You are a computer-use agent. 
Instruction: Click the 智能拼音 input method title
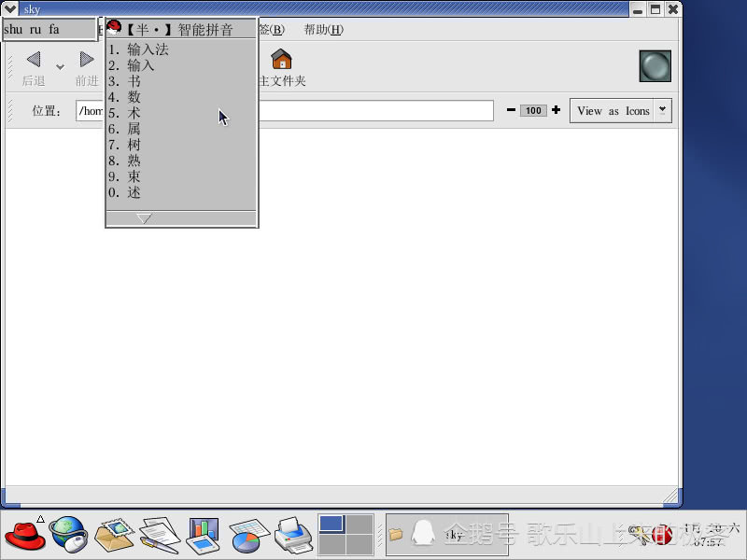click(x=205, y=30)
